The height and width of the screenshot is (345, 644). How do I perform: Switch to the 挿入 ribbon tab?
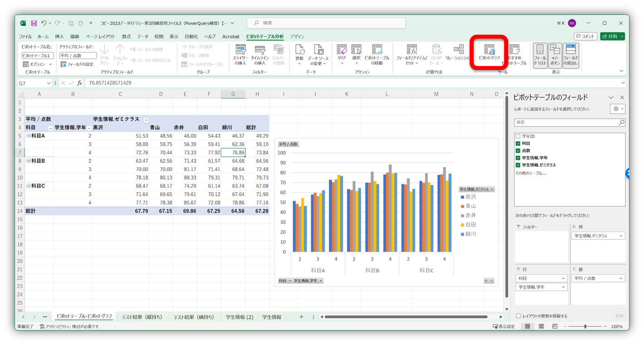click(59, 36)
